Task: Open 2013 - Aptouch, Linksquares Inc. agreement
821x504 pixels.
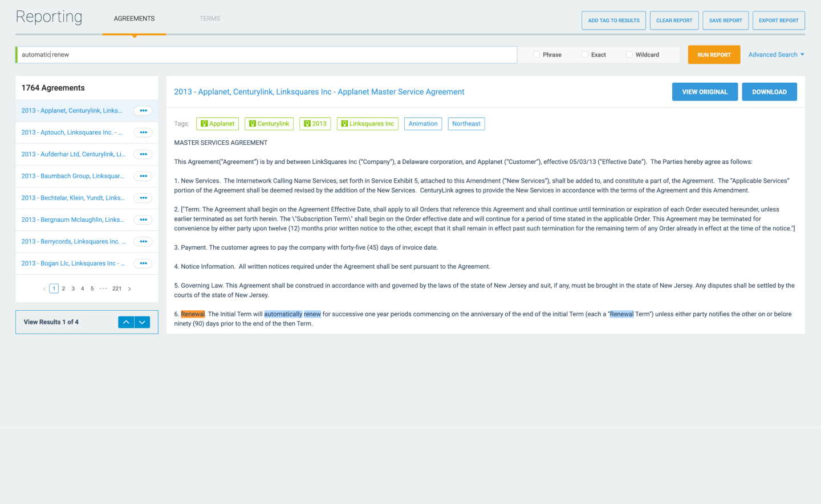Action: point(72,132)
